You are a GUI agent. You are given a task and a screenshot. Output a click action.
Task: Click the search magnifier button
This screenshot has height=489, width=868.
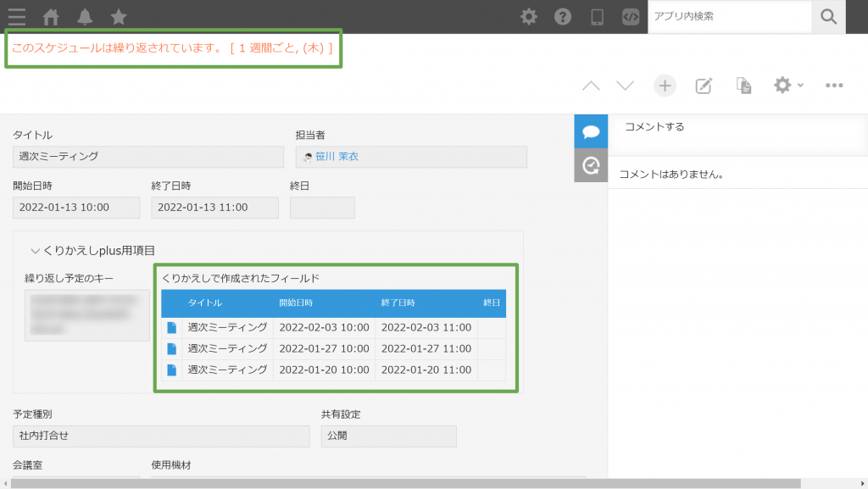pyautogui.click(x=829, y=17)
